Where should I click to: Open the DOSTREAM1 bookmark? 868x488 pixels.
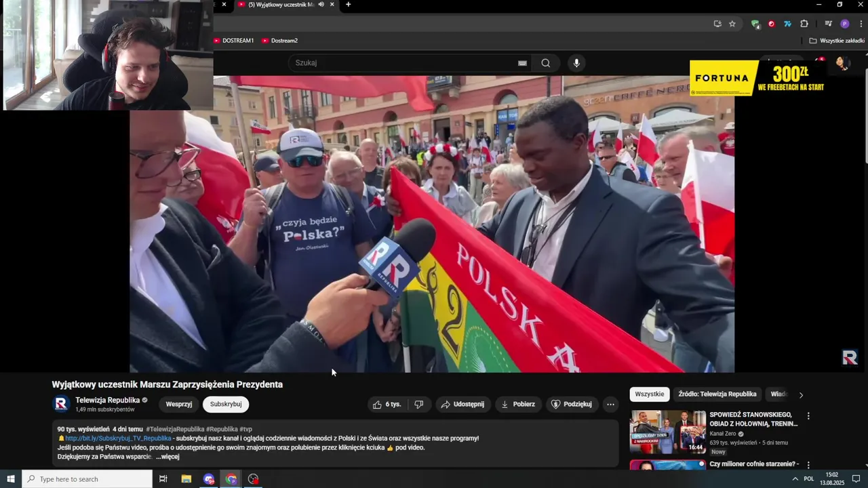pyautogui.click(x=234, y=41)
